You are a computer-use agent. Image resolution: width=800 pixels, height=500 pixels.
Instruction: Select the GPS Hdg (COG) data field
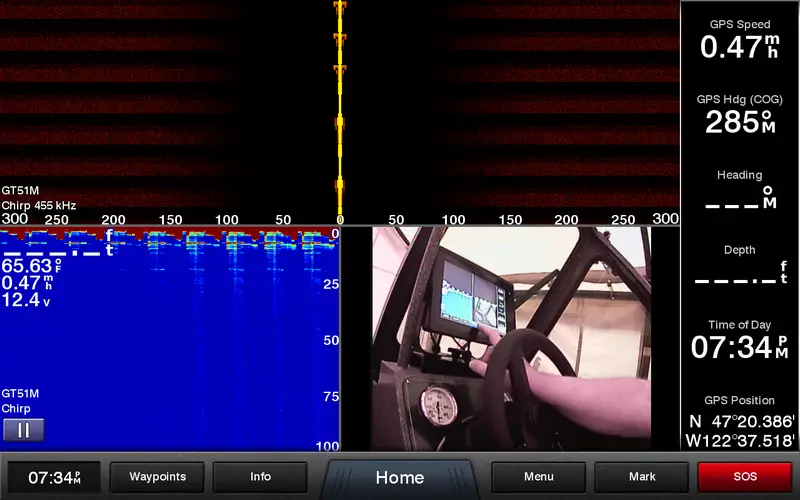coord(740,115)
